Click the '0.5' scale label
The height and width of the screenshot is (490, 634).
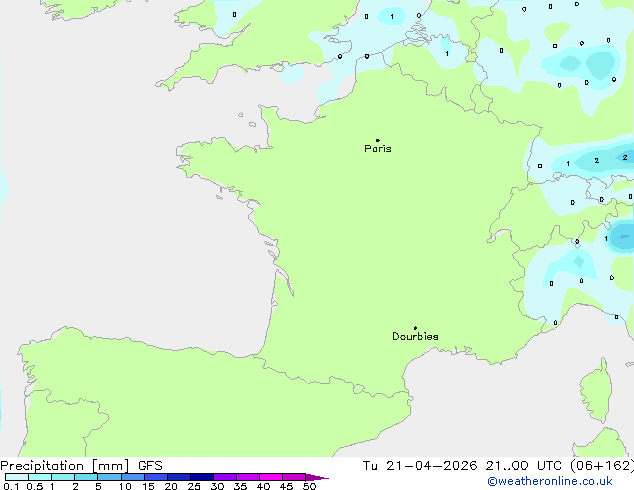click(x=35, y=486)
